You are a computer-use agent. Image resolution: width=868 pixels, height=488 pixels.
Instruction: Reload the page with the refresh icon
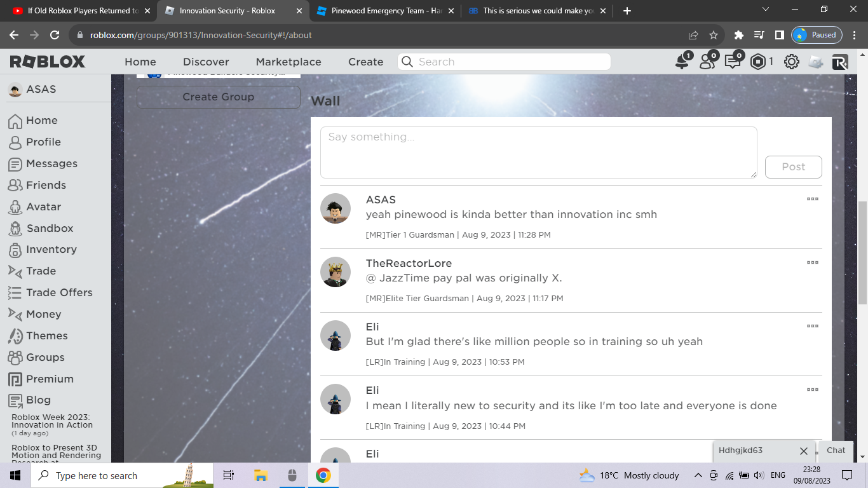tap(55, 35)
